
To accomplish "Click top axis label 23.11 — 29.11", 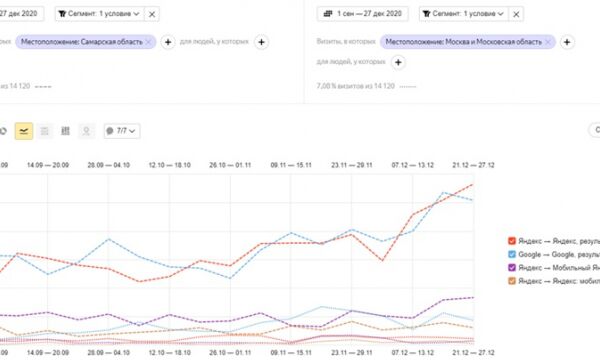I will (x=352, y=165).
